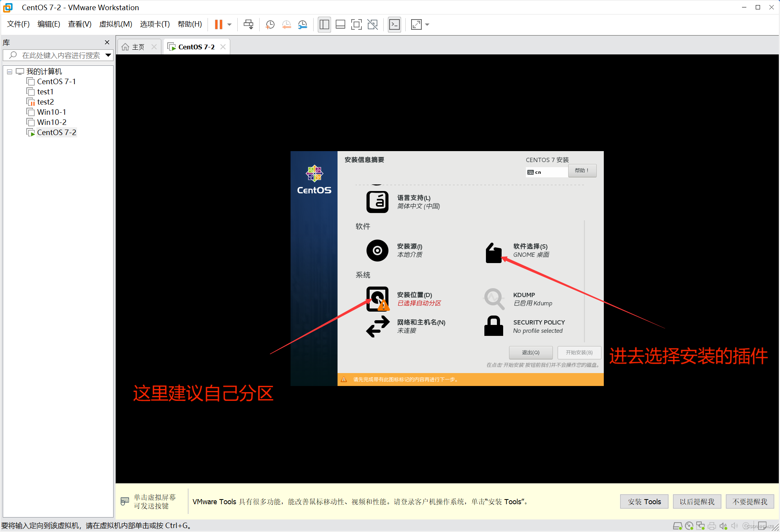Select Win10-1 in the library tree
This screenshot has width=780, height=532.
coord(51,112)
